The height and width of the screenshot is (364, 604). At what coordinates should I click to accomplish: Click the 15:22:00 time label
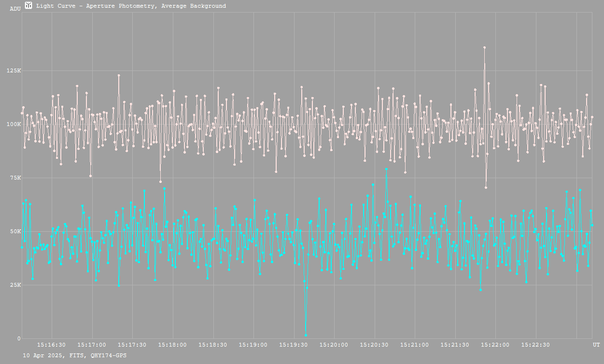pos(495,345)
